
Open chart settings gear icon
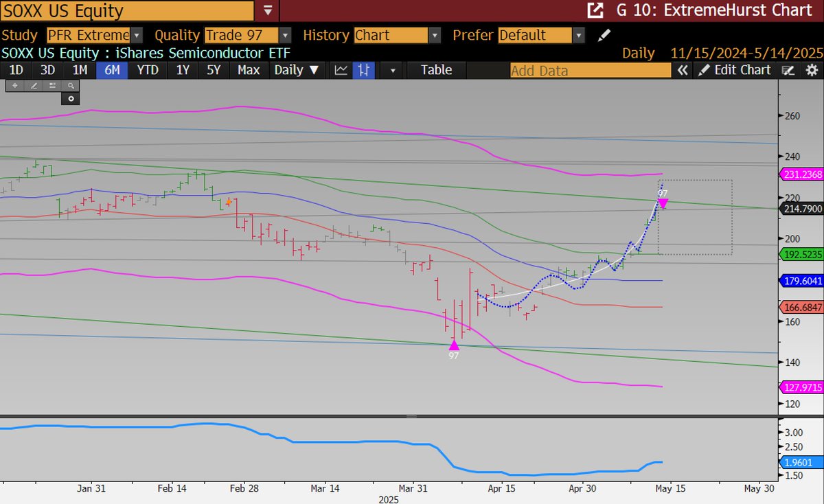pos(812,70)
